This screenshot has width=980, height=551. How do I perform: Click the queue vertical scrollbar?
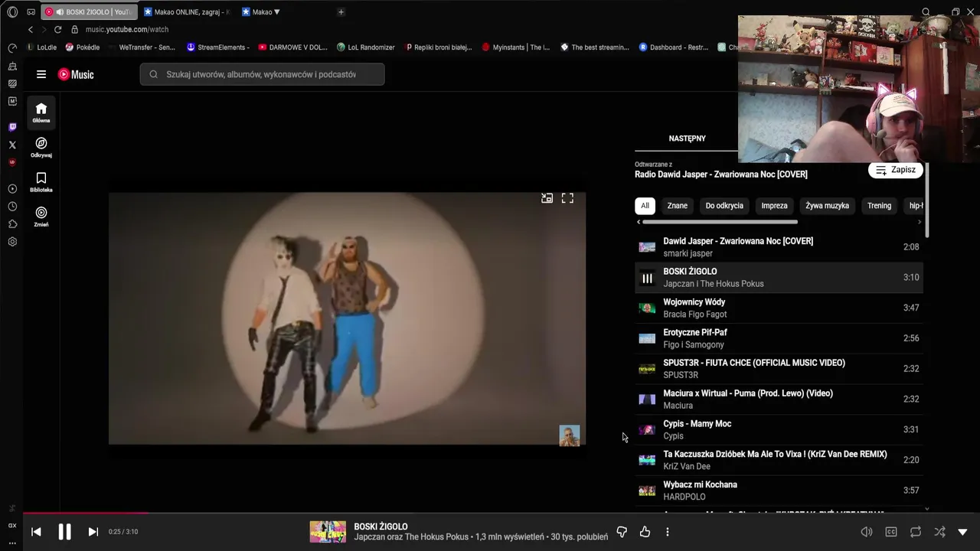(927, 199)
